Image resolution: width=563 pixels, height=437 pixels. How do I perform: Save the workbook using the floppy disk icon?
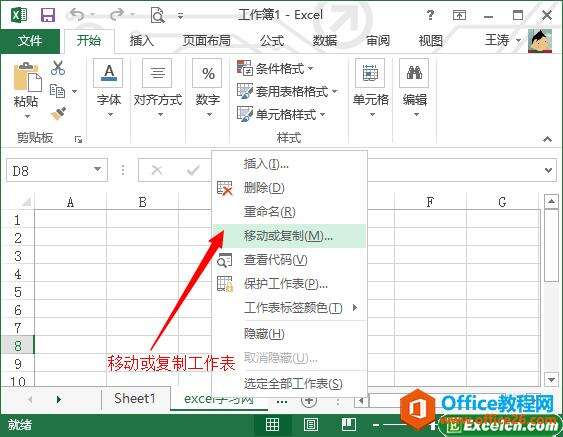click(48, 15)
